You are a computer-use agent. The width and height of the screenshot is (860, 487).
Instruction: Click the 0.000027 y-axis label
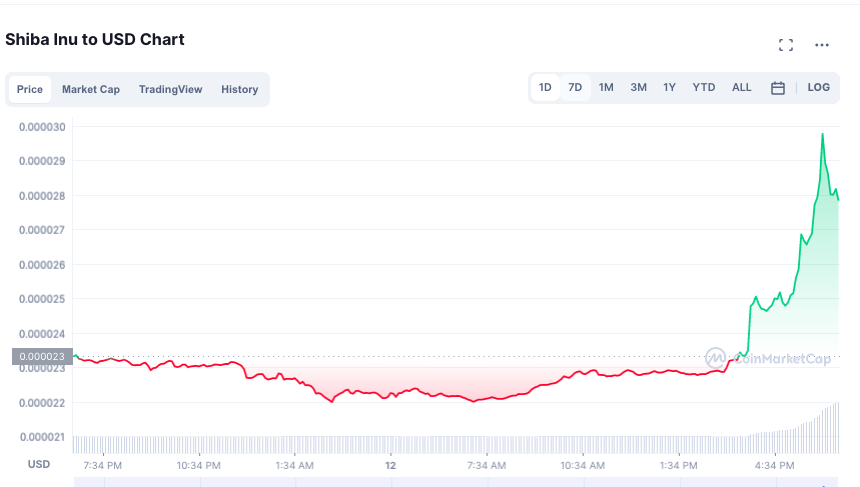pos(42,230)
